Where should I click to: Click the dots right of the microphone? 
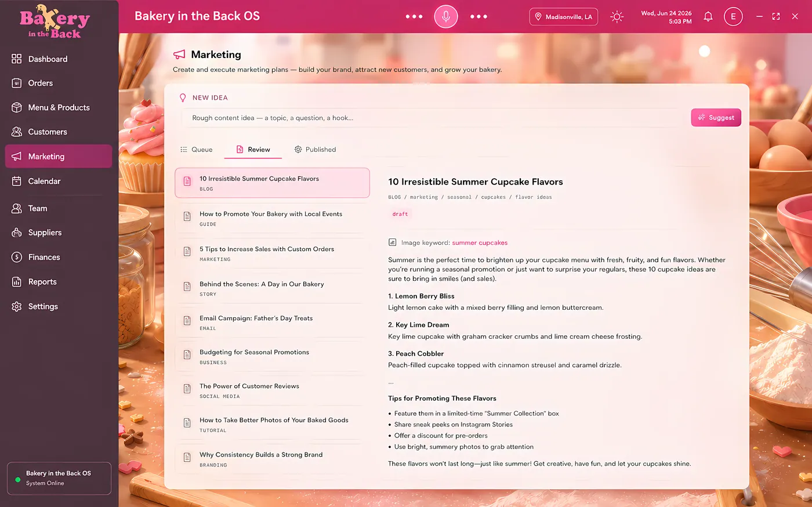(478, 16)
